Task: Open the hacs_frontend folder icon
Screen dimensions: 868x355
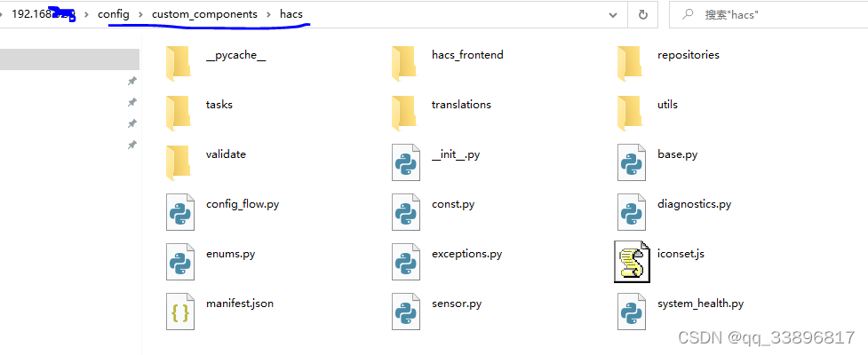Action: [403, 64]
